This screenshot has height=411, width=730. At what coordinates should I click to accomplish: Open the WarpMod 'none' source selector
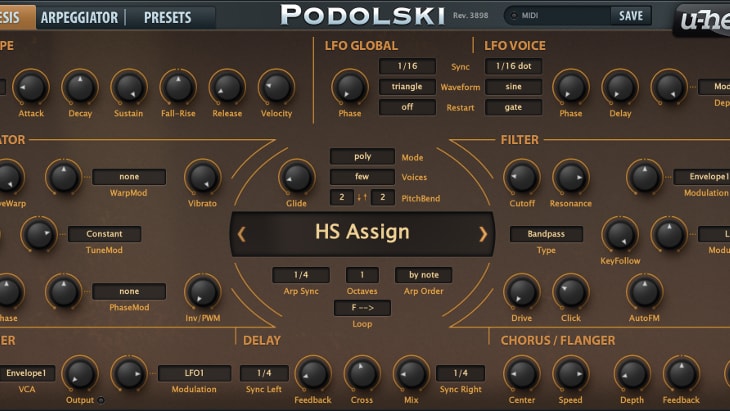(x=129, y=177)
